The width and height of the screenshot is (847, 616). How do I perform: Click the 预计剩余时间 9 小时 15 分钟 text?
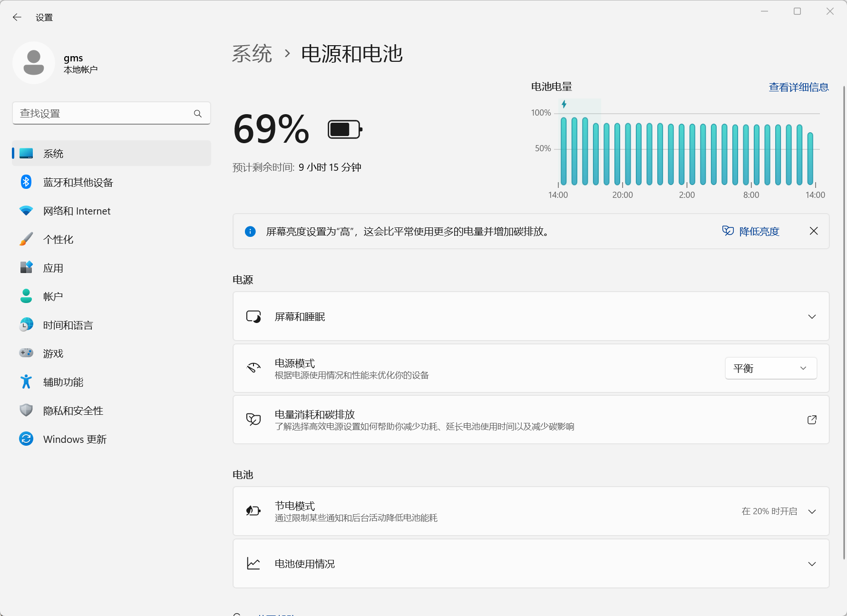[297, 167]
